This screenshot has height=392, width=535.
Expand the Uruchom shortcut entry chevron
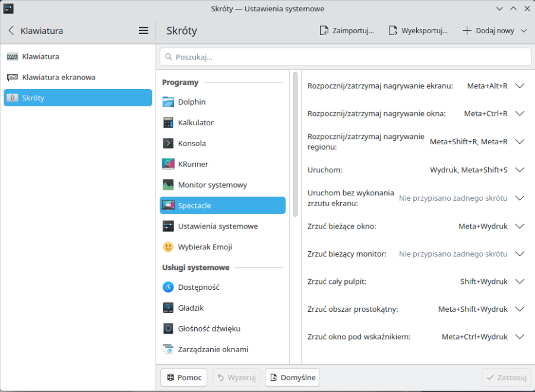520,170
